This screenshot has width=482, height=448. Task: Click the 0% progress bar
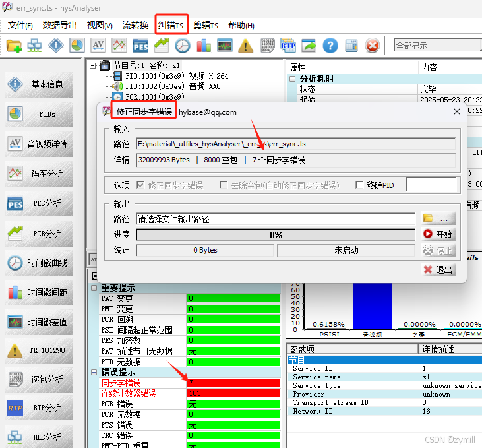tap(276, 235)
